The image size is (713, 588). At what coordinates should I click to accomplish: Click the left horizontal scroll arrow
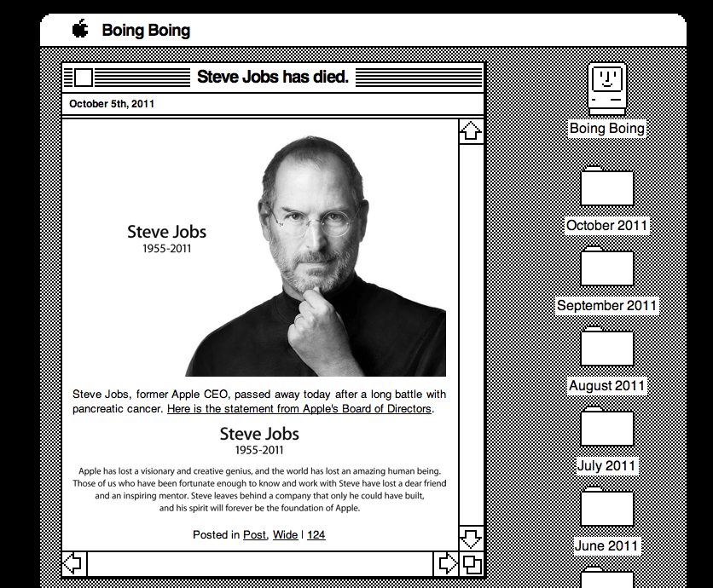point(73,563)
